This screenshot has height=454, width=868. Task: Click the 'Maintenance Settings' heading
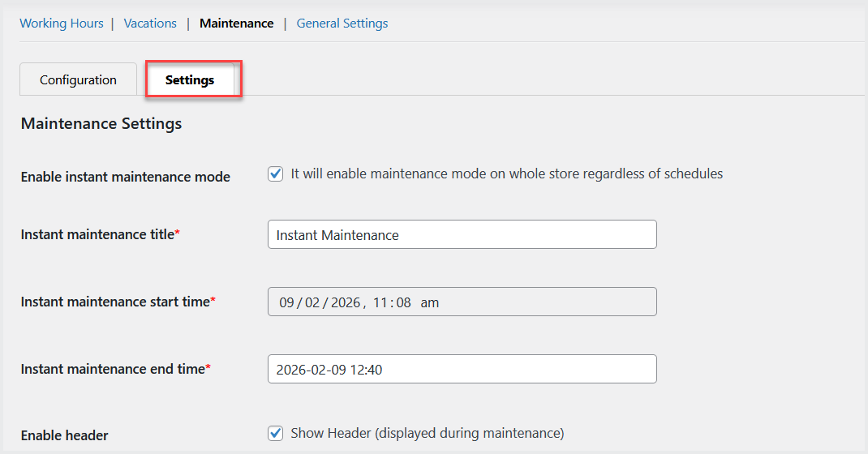click(x=101, y=124)
